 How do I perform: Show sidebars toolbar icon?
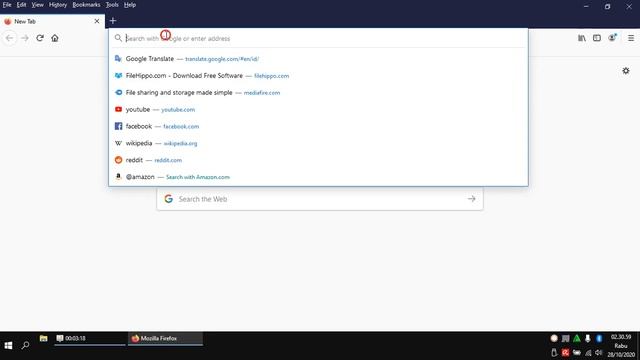pyautogui.click(x=597, y=38)
